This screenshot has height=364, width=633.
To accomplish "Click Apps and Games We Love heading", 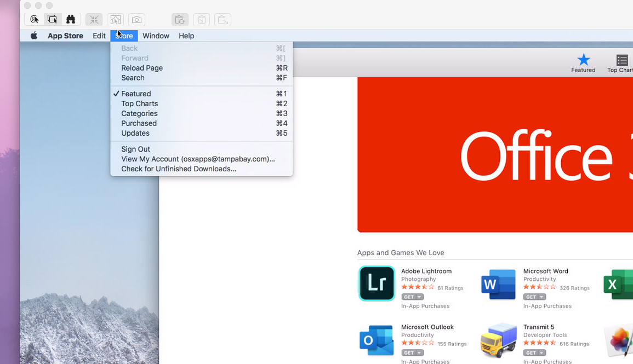I will click(401, 253).
